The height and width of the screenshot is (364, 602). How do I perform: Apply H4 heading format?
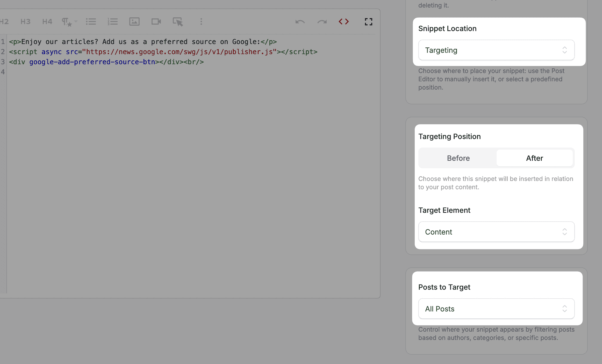click(x=47, y=21)
